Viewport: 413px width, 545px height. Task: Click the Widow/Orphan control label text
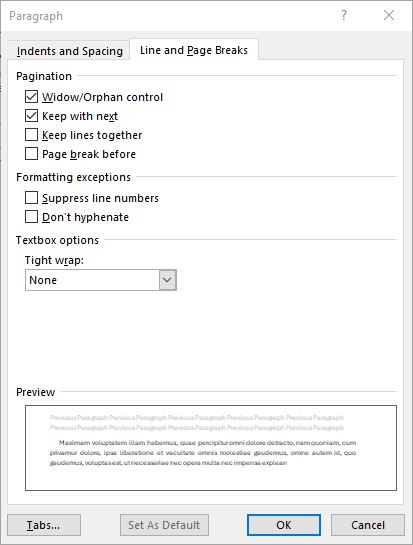click(103, 97)
